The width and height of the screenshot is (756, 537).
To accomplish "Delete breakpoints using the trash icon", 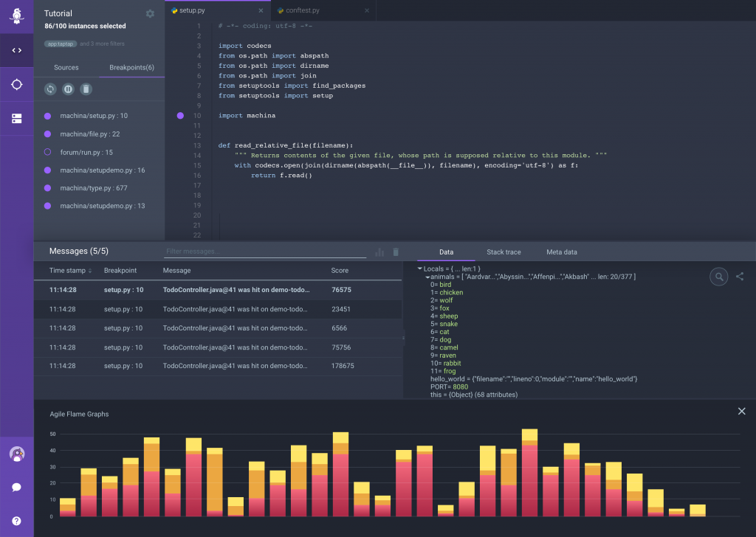I will coord(86,89).
